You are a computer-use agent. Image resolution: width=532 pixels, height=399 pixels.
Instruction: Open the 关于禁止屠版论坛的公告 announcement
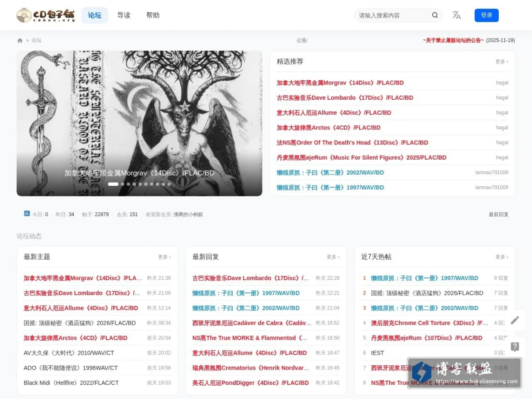(x=453, y=40)
